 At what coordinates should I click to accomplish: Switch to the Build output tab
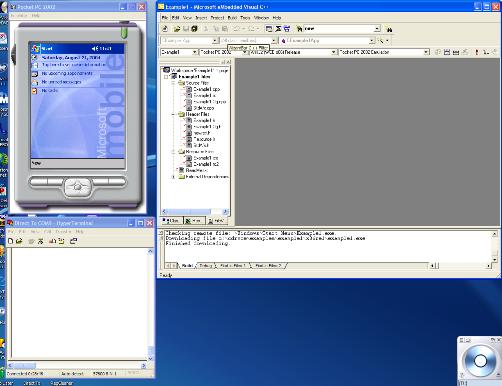coord(187,266)
